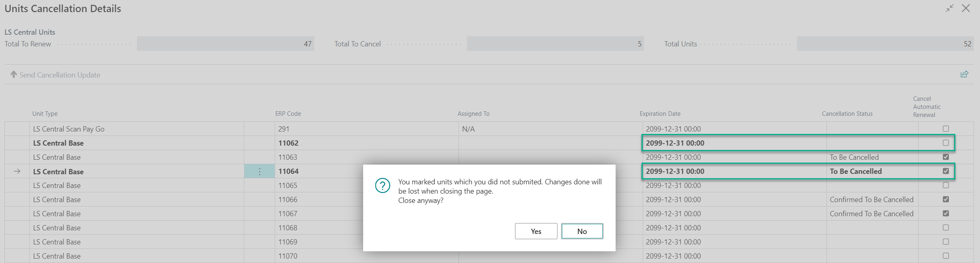
Task: Tick the checkbox for LS Central Scan Pay Go
Action: click(946, 129)
